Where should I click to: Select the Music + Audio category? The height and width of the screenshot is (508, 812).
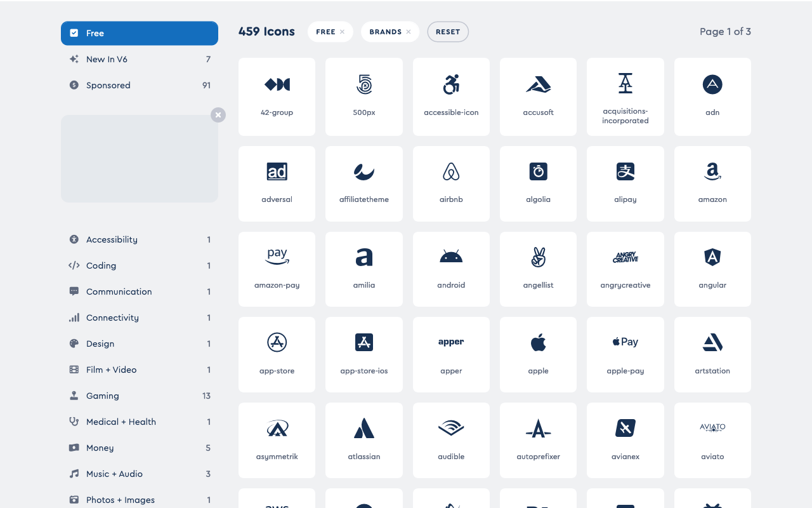click(140, 474)
